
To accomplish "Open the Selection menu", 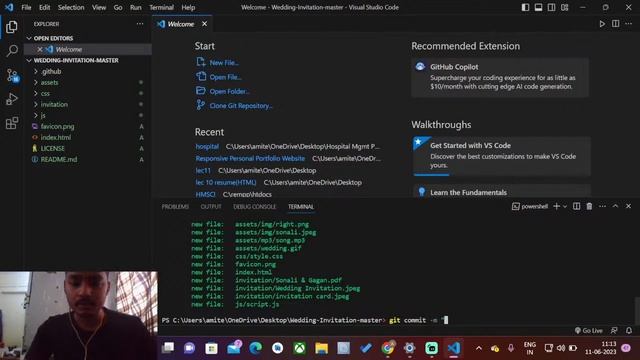I will (71, 7).
